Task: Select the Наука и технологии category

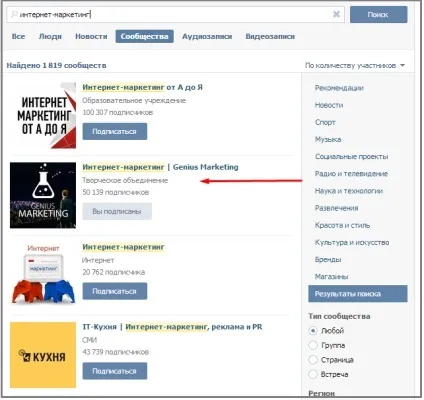Action: [349, 191]
